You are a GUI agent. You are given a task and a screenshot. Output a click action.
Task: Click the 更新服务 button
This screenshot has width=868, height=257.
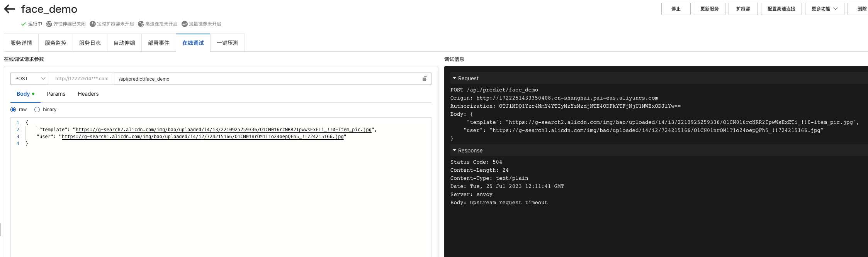[709, 9]
